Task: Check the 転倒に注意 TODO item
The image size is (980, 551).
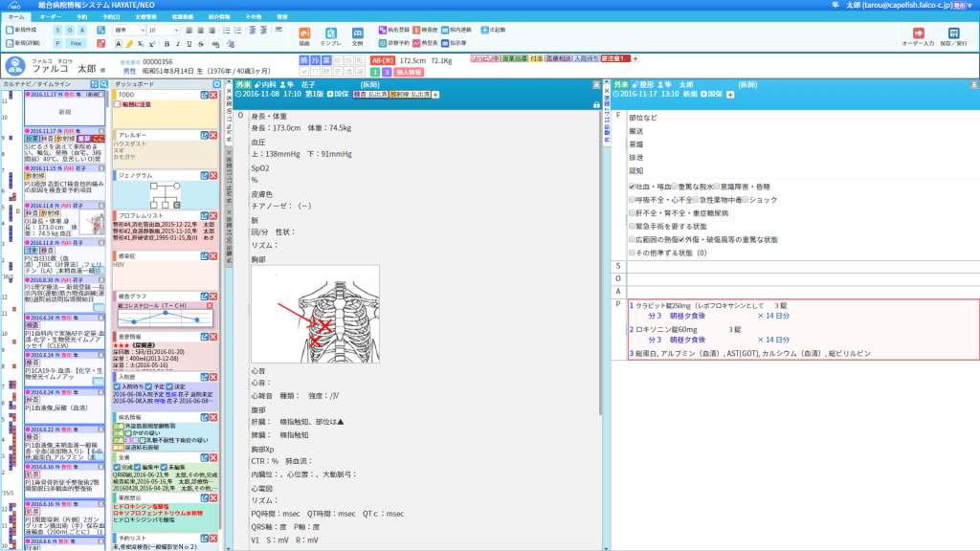Action: (117, 104)
